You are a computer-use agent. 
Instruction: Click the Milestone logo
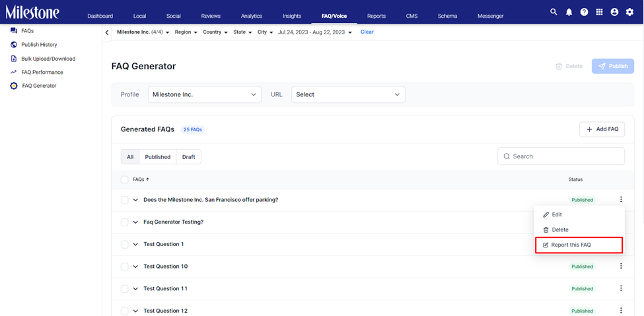coord(32,13)
